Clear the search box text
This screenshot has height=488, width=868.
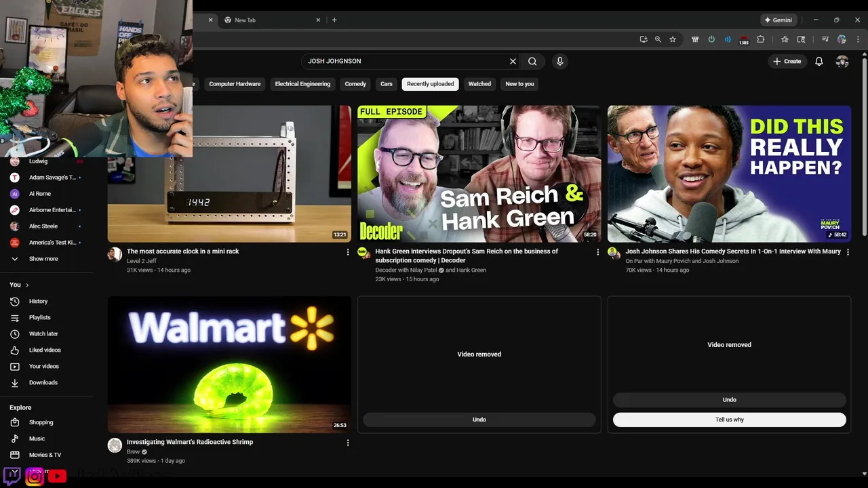[x=513, y=61]
